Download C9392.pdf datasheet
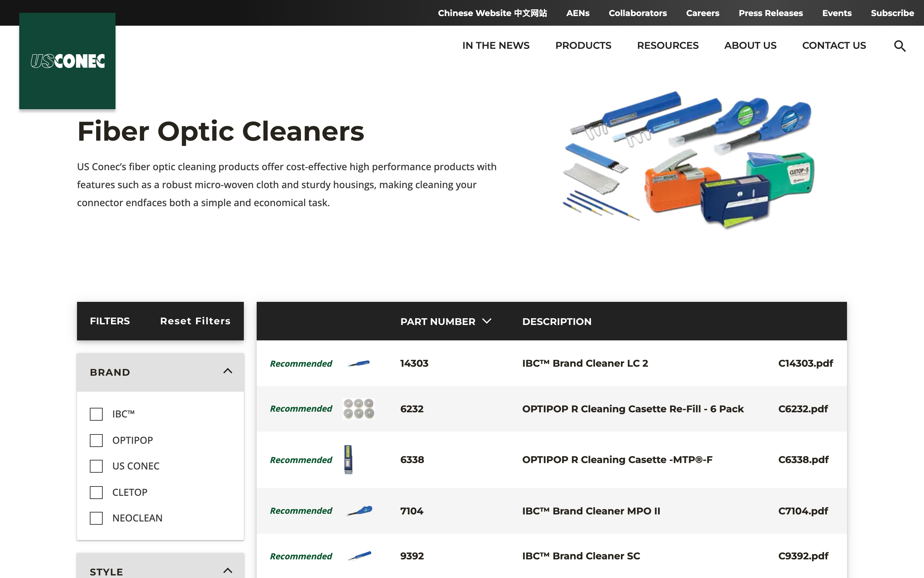 point(803,556)
